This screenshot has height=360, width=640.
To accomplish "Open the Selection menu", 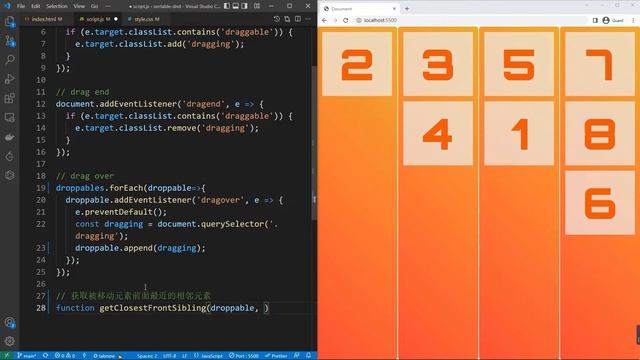I will click(57, 6).
